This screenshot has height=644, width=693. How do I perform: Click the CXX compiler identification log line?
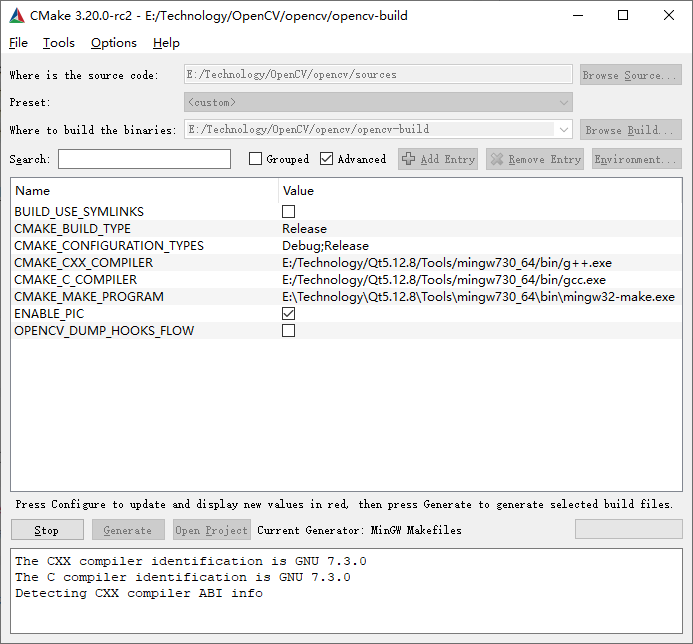pos(190,561)
